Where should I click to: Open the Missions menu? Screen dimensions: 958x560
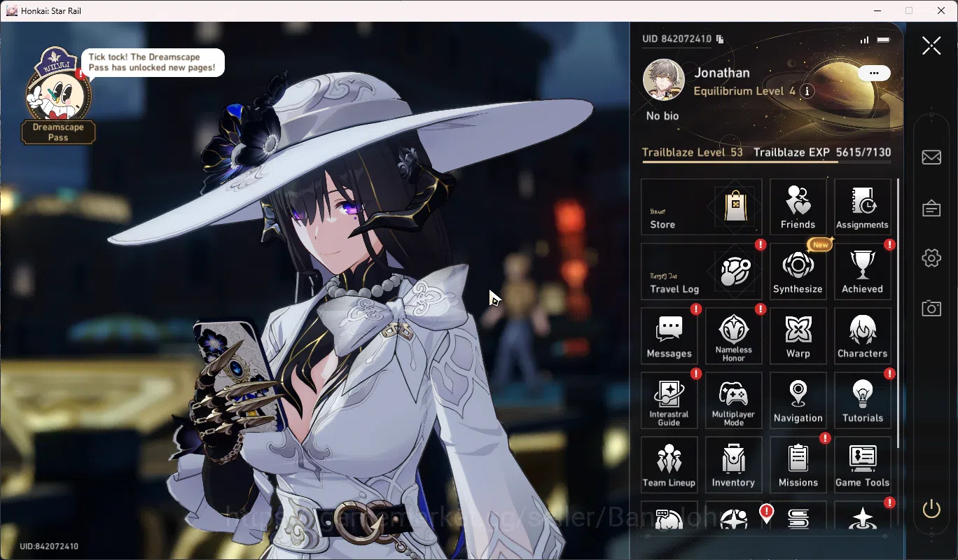[x=798, y=465]
